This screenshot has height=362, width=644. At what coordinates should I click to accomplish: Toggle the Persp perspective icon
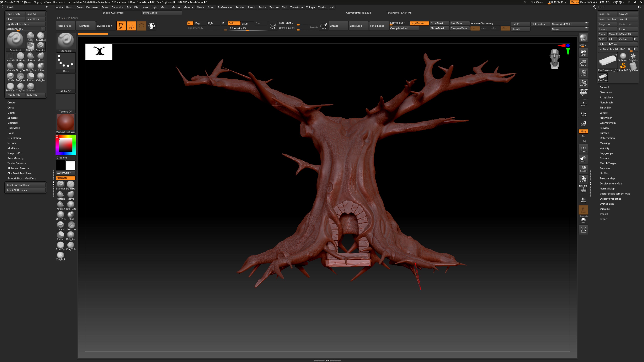pos(583,92)
